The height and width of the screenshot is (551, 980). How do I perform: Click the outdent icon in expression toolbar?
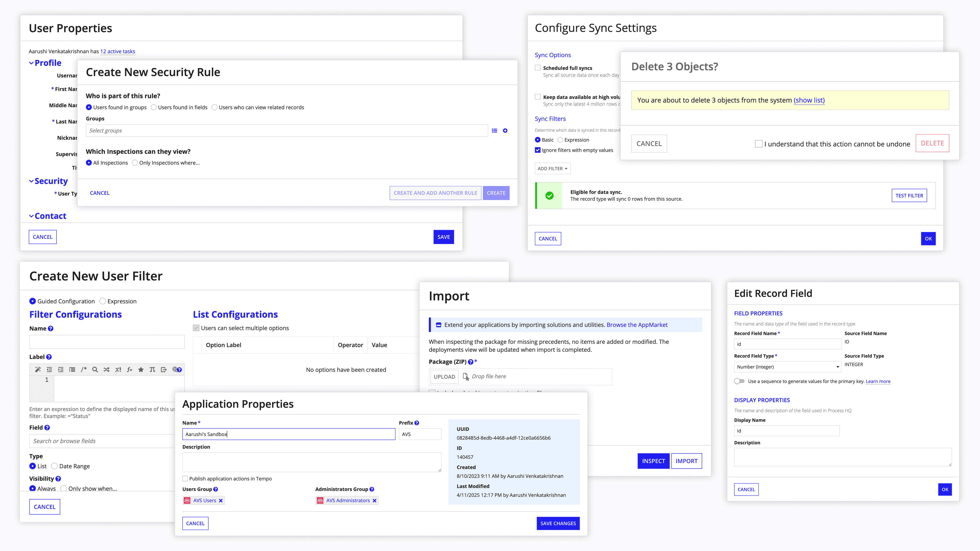coord(49,369)
